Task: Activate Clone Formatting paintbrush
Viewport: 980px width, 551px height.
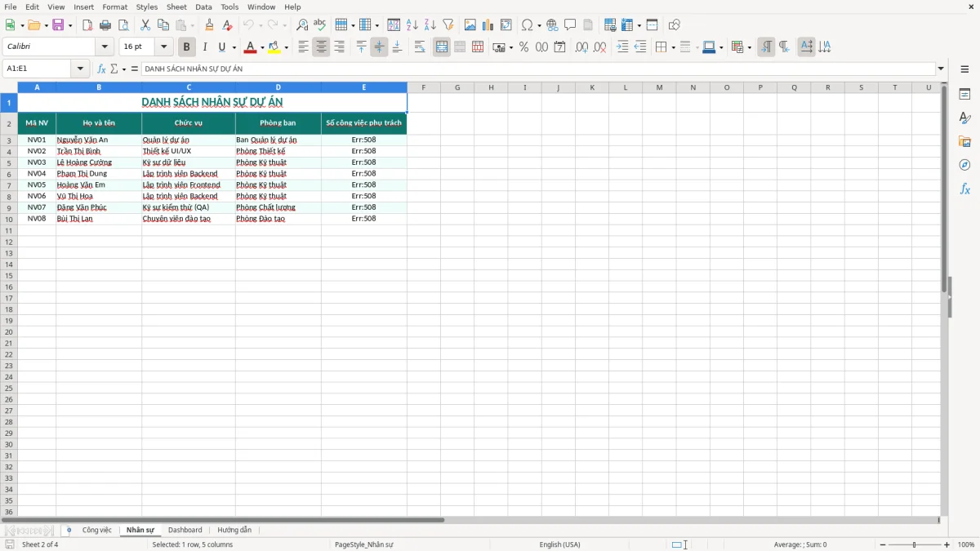Action: point(209,25)
